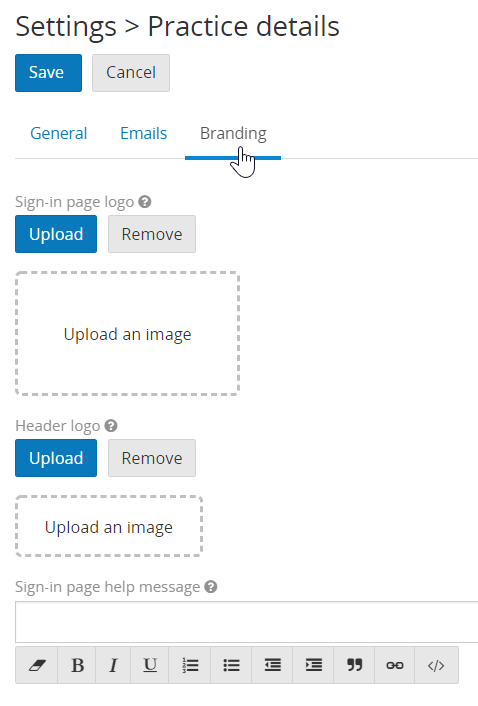Image resolution: width=478 pixels, height=706 pixels.
Task: Show help for Sign-in page help message
Action: click(x=211, y=587)
